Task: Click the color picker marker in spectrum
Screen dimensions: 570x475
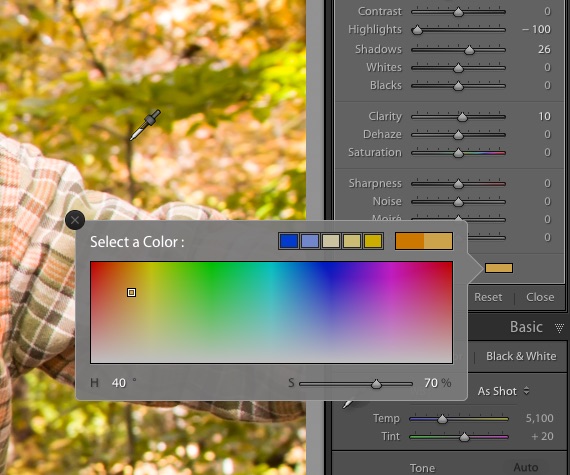Action: [132, 292]
